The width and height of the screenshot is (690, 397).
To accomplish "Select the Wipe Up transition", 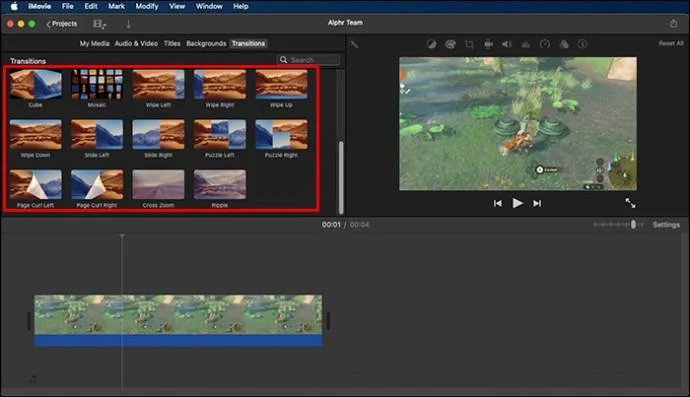I will click(281, 85).
